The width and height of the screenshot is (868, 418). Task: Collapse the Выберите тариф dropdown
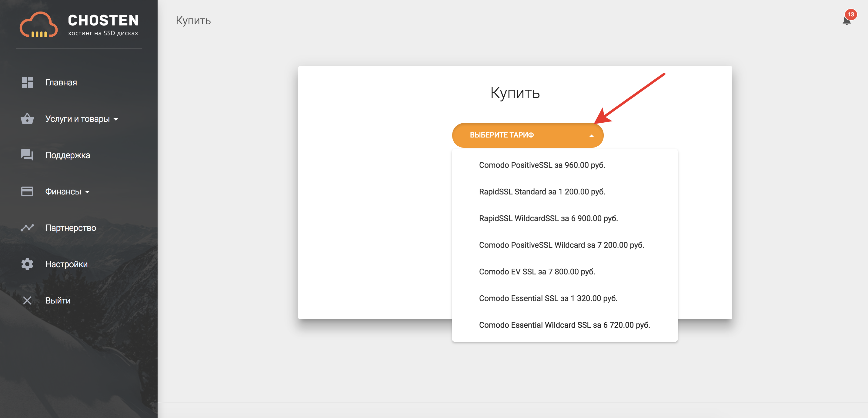point(528,135)
